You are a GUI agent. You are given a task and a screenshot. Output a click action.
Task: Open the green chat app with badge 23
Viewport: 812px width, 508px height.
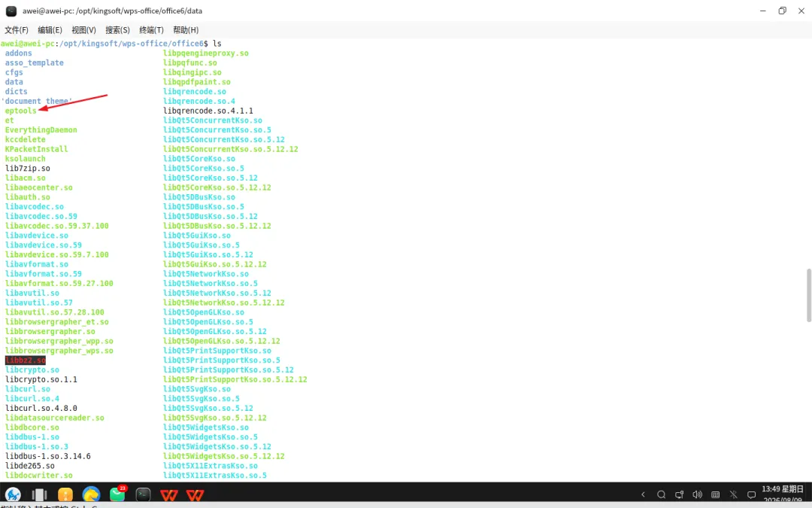tap(117, 494)
